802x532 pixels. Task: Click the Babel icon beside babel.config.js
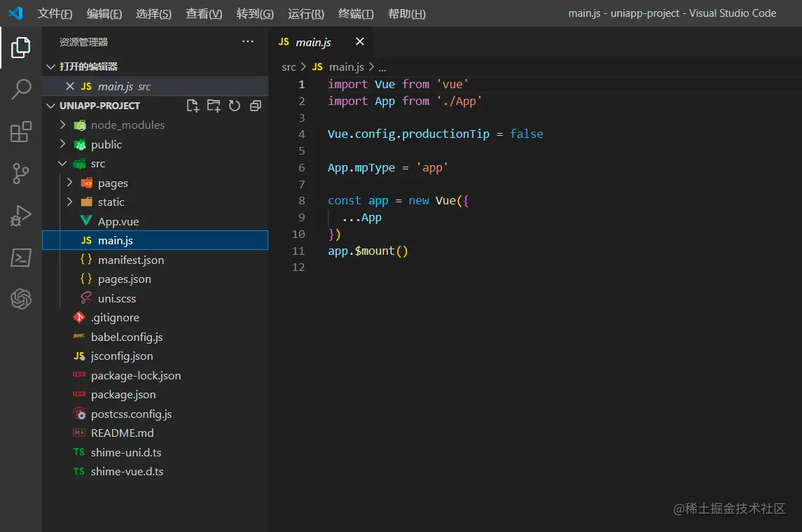pyautogui.click(x=78, y=336)
